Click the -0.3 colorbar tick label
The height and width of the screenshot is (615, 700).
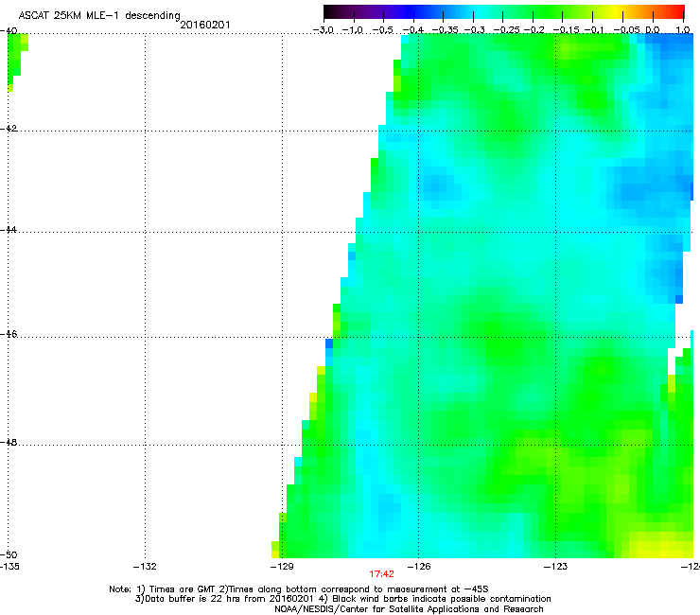tap(475, 30)
